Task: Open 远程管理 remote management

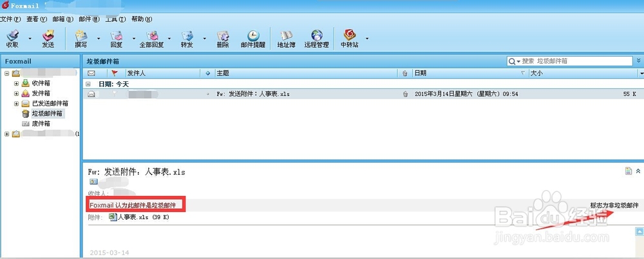Action: coord(316,39)
